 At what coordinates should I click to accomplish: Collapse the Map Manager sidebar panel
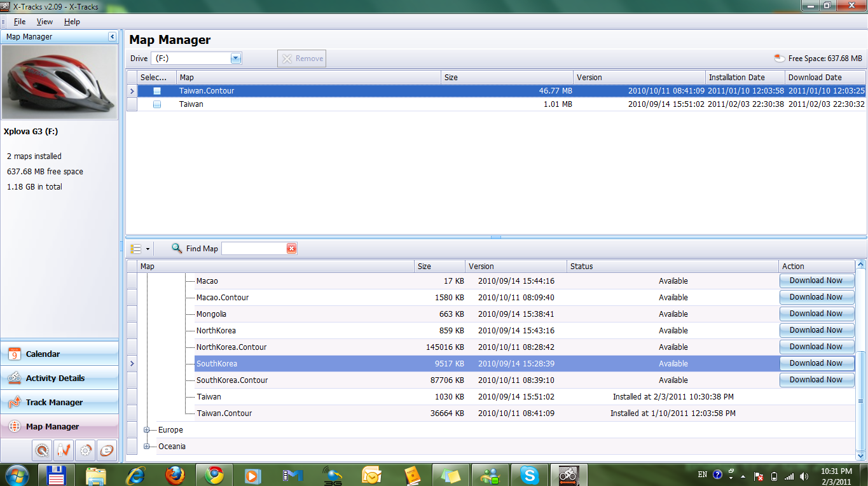click(x=112, y=37)
